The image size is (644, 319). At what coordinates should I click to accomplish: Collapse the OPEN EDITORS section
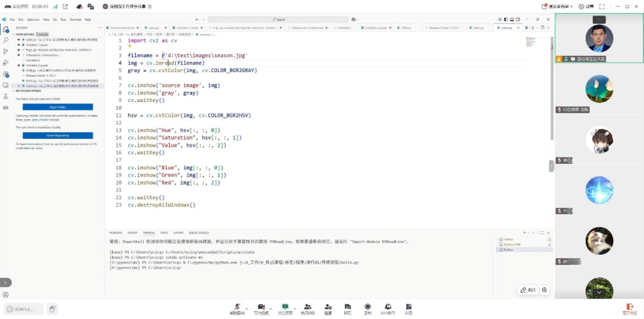coord(14,35)
